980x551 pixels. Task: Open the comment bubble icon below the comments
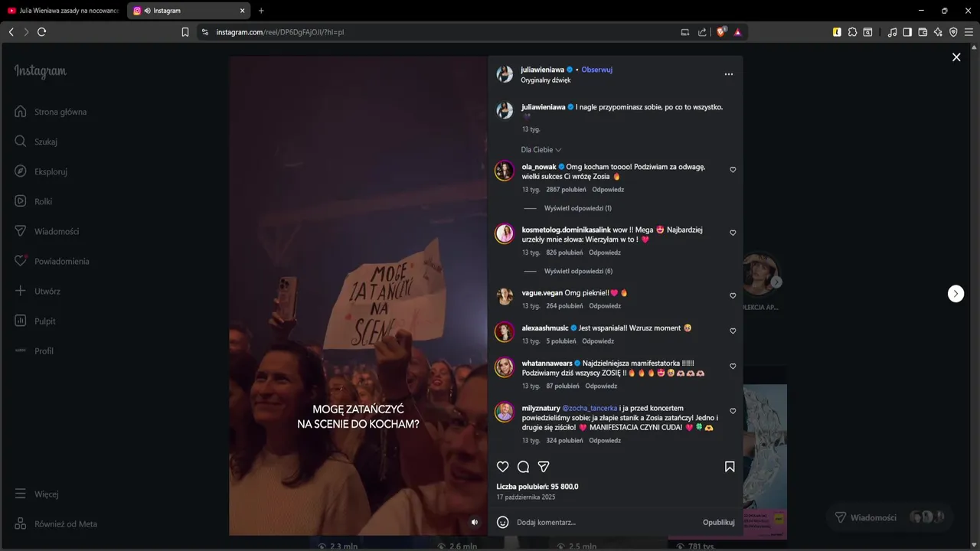pyautogui.click(x=524, y=467)
